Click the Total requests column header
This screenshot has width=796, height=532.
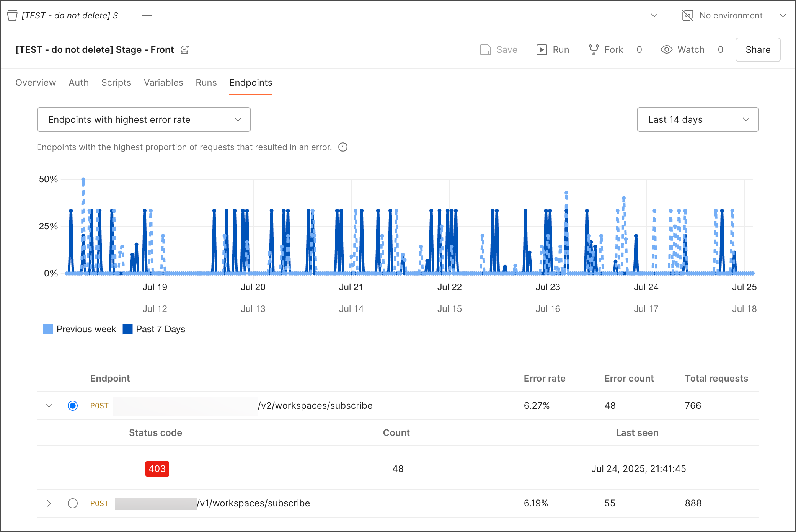click(x=716, y=379)
